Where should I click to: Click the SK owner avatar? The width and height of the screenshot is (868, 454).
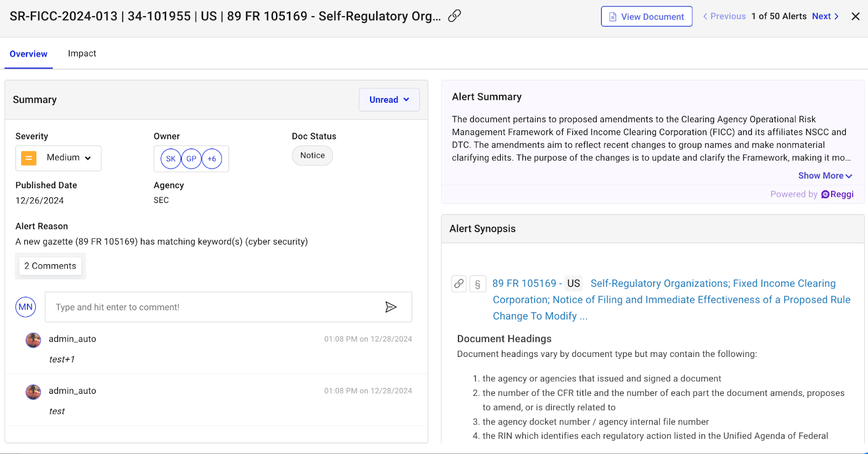click(170, 159)
